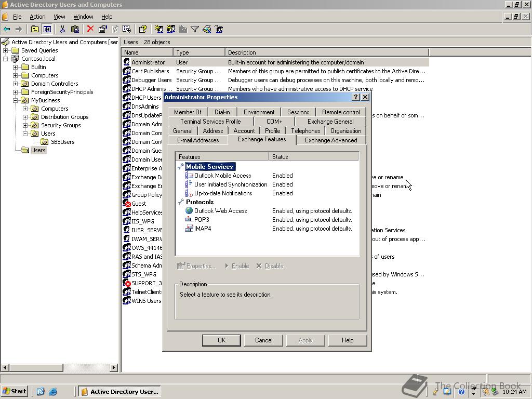Select the Protocols category row
The width and height of the screenshot is (532, 399).
point(199,202)
